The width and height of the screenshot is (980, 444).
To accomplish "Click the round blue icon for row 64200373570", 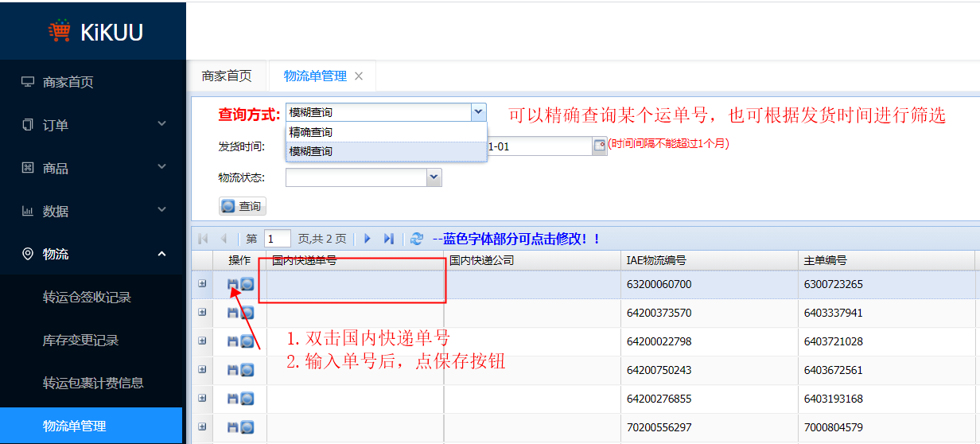I will pyautogui.click(x=247, y=313).
